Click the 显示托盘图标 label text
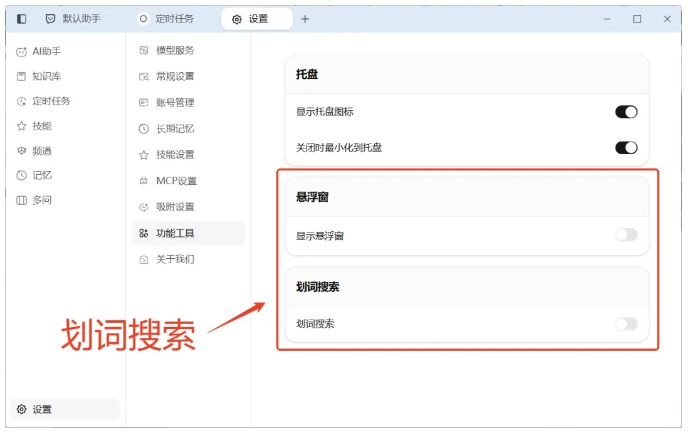The width and height of the screenshot is (691, 440). (325, 112)
